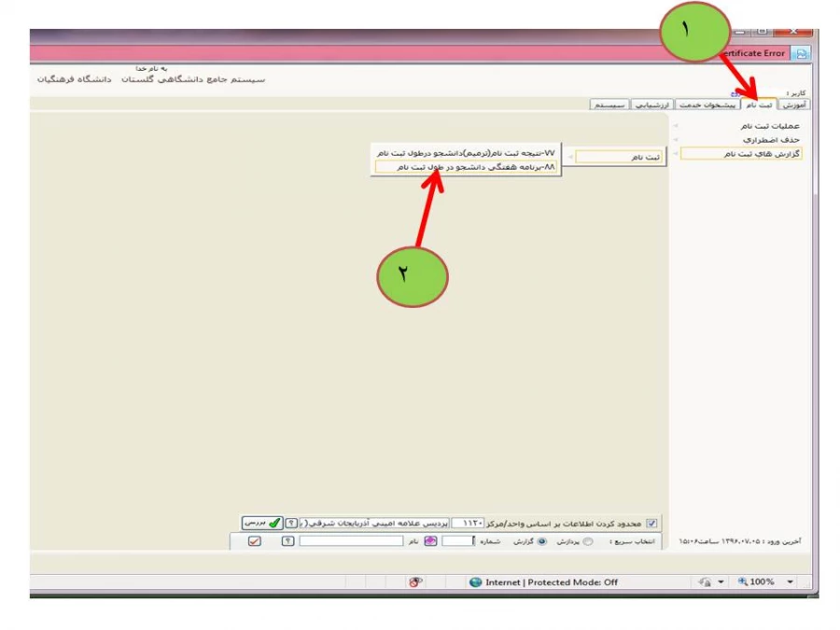Screen dimensions: 840x630
Task: Select menu item برنامه هفتگی دانشجو در طول ثبت نام
Action: click(467, 170)
